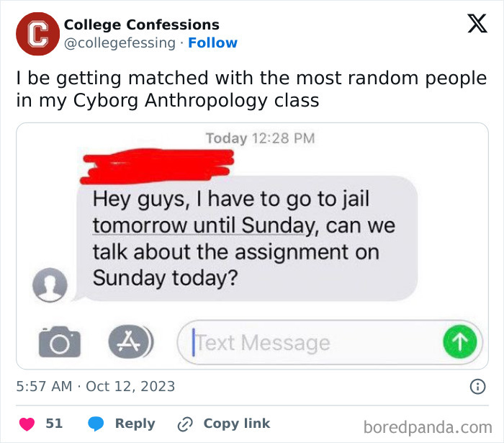Follow the College Confessions account
The image size is (504, 443).
(212, 43)
